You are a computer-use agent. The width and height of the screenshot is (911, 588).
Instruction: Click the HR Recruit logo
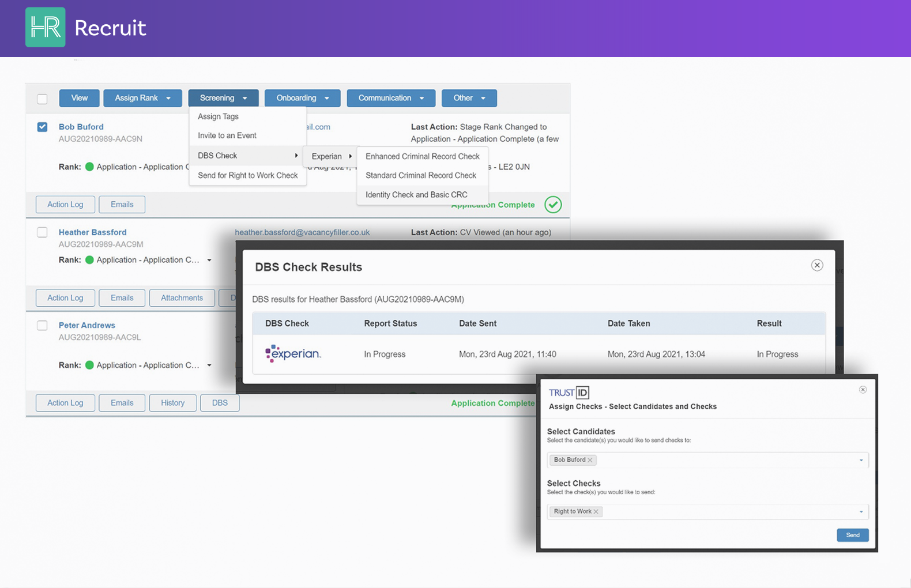[x=86, y=27]
